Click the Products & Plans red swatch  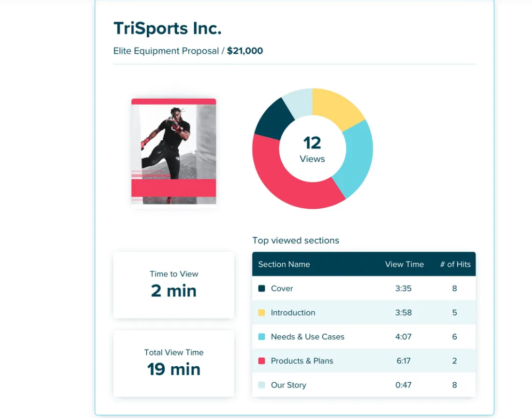tap(261, 361)
